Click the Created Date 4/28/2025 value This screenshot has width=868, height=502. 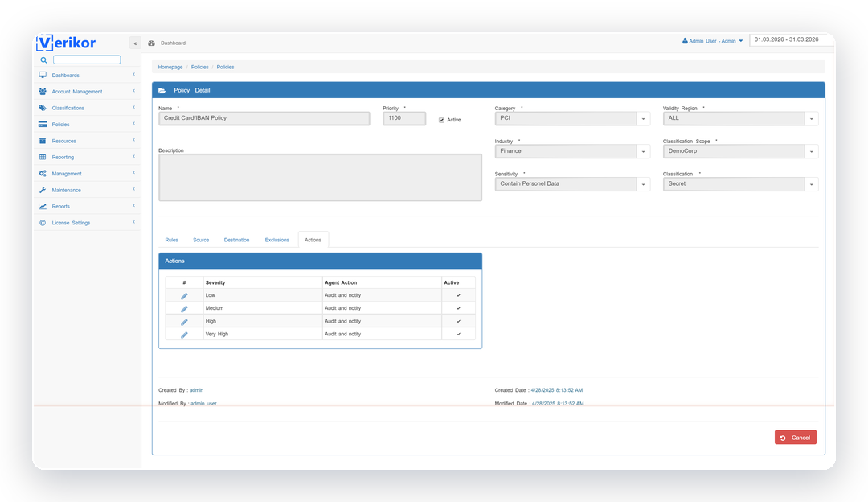pyautogui.click(x=556, y=390)
